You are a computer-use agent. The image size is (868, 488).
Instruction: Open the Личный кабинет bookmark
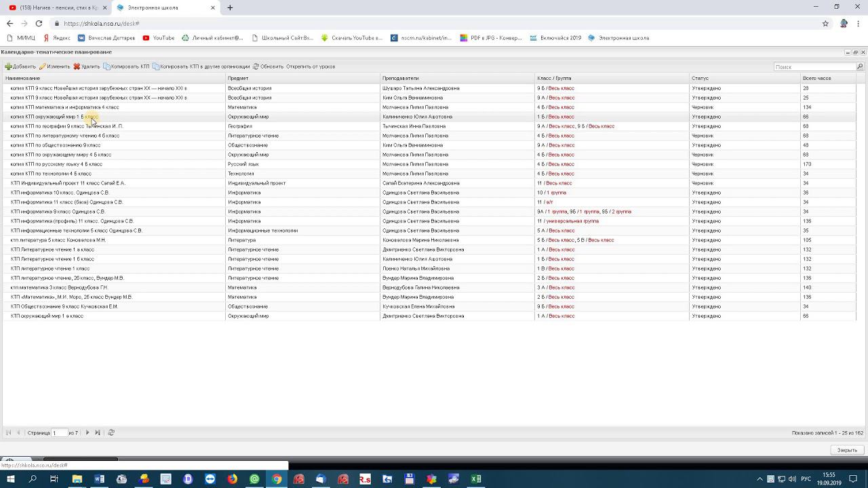tap(212, 38)
